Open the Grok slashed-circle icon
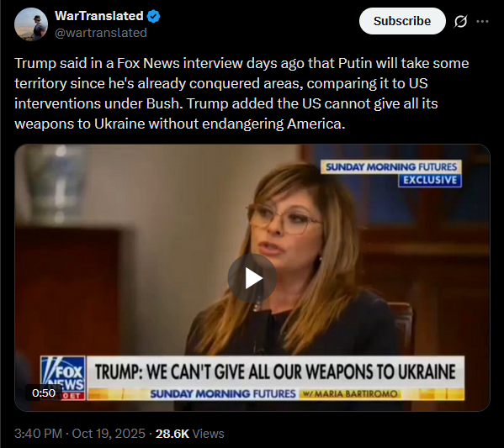The image size is (504, 448). [460, 22]
